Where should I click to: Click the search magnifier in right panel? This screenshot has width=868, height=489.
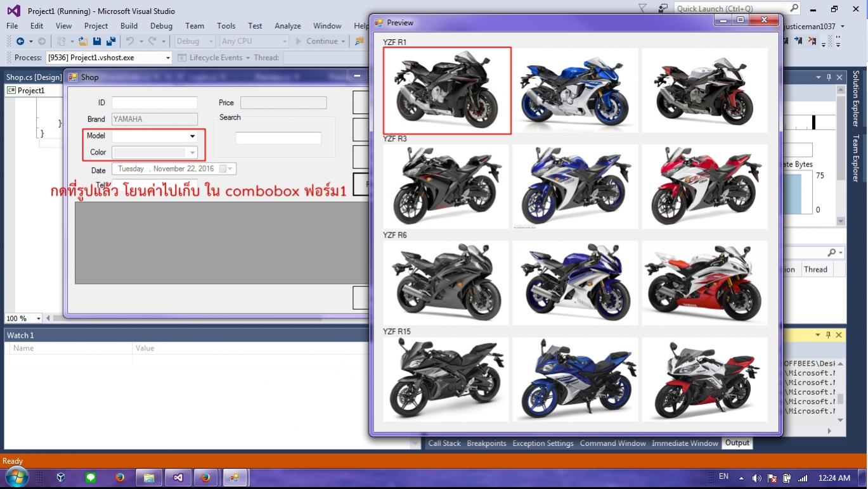pos(832,252)
